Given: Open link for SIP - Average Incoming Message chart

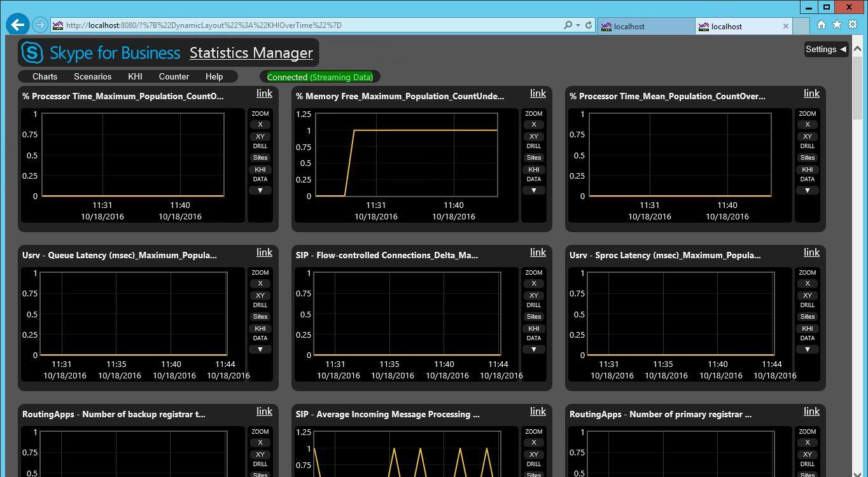Looking at the screenshot, I should [x=538, y=411].
